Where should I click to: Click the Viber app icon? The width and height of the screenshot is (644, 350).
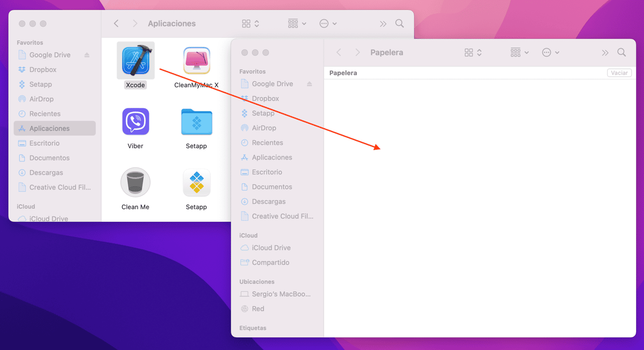tap(136, 122)
